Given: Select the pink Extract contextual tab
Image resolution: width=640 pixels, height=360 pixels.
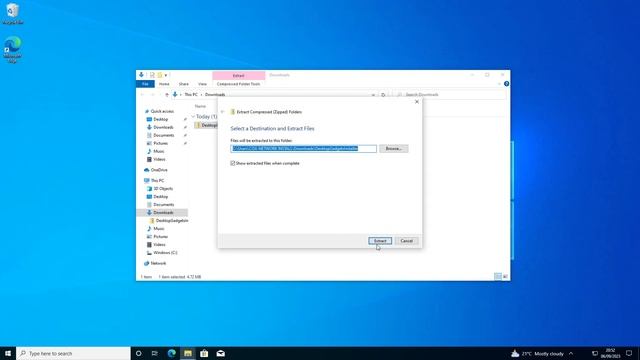Looking at the screenshot, I should [238, 76].
